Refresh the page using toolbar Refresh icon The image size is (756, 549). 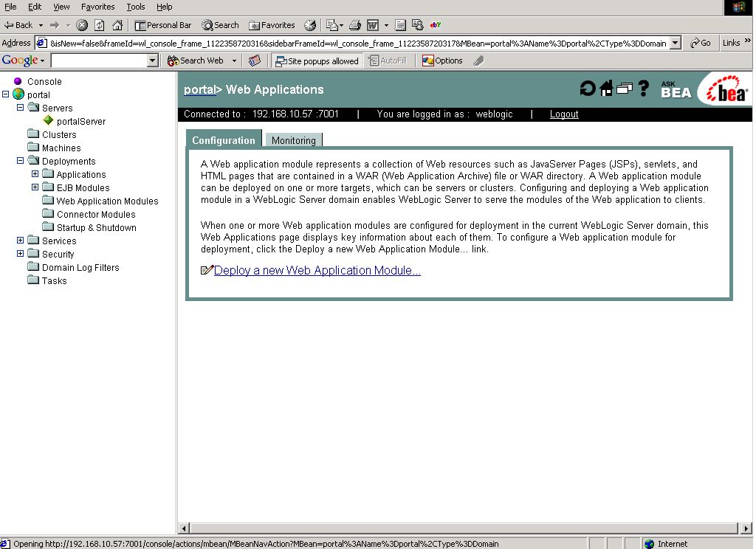[x=100, y=25]
